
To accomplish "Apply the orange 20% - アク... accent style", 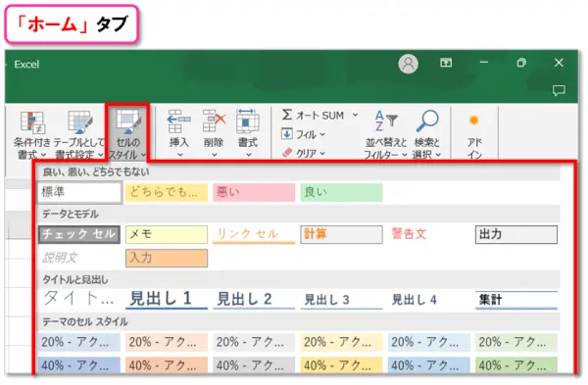I will [167, 342].
